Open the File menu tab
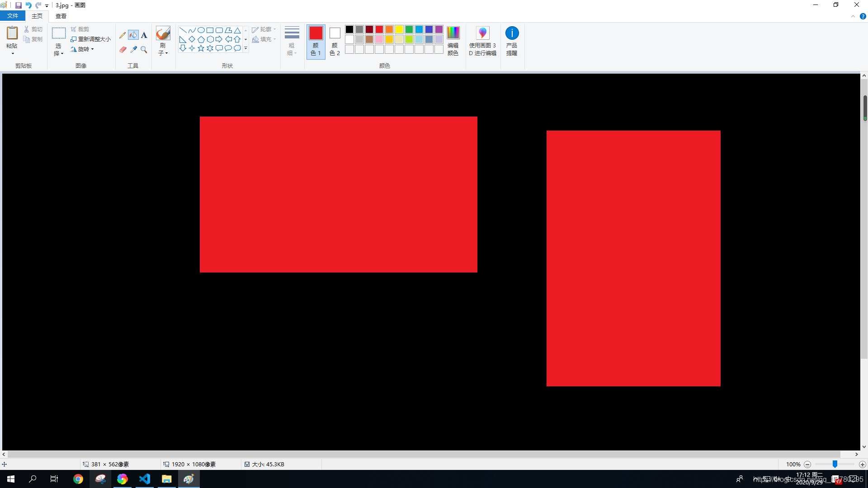 click(13, 16)
